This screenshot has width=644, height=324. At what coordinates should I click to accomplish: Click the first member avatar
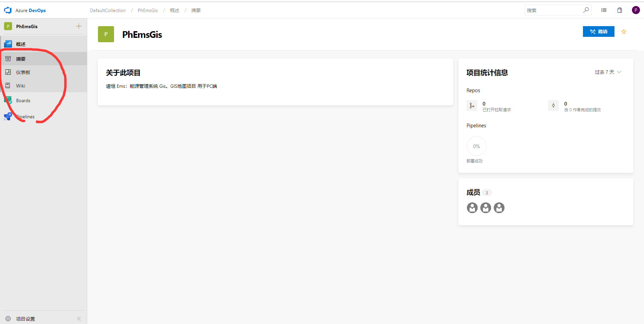coord(472,208)
